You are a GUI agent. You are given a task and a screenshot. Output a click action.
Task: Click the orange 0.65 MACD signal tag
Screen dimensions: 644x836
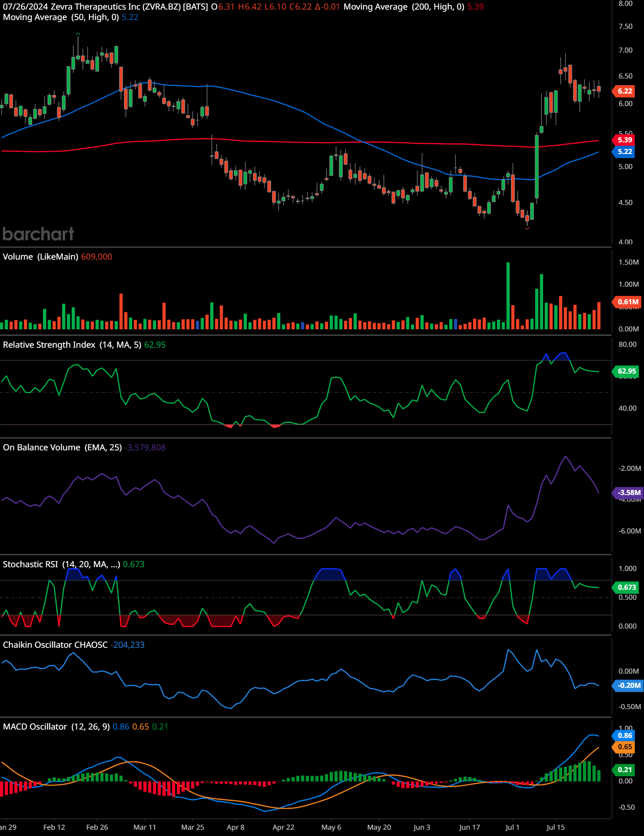click(624, 747)
